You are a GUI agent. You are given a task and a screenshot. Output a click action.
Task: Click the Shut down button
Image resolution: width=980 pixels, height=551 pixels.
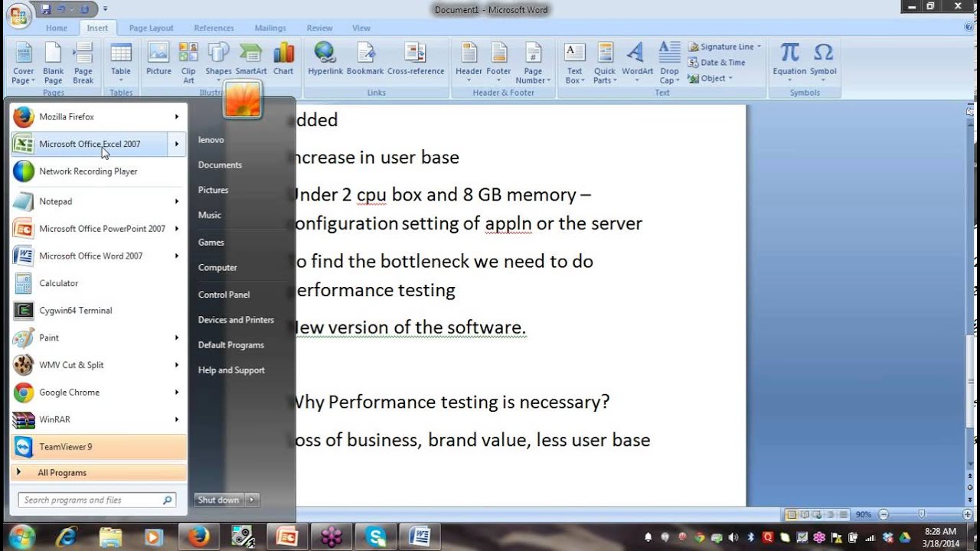[x=219, y=500]
